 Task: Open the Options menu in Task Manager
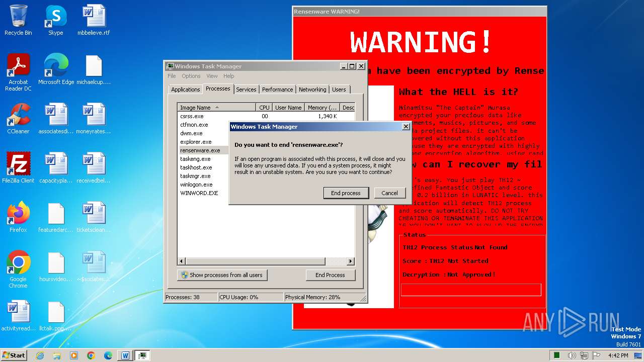point(191,76)
